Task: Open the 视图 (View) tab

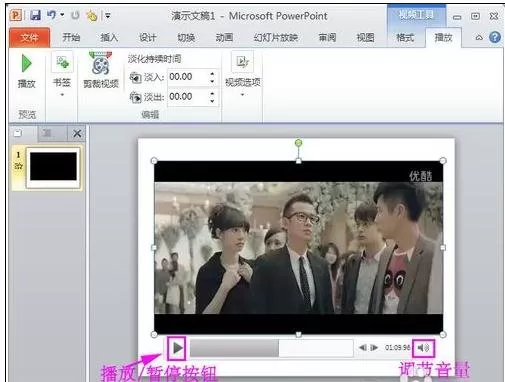Action: (x=365, y=37)
